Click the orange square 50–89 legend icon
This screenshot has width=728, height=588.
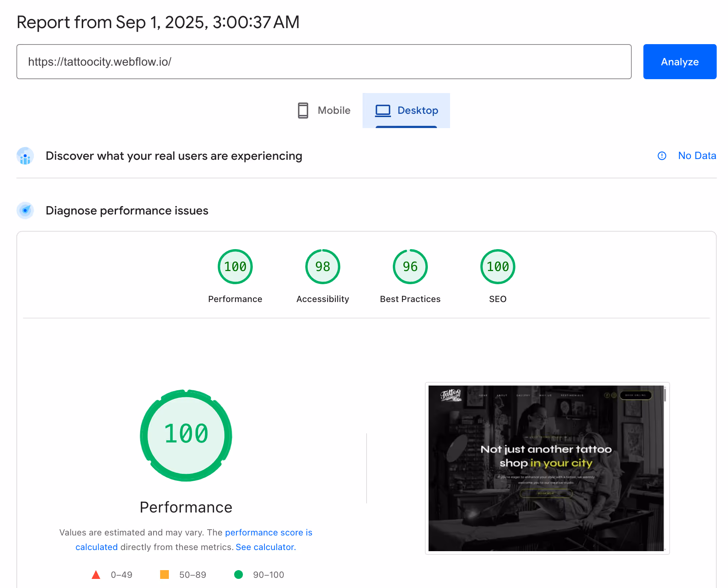(x=164, y=575)
